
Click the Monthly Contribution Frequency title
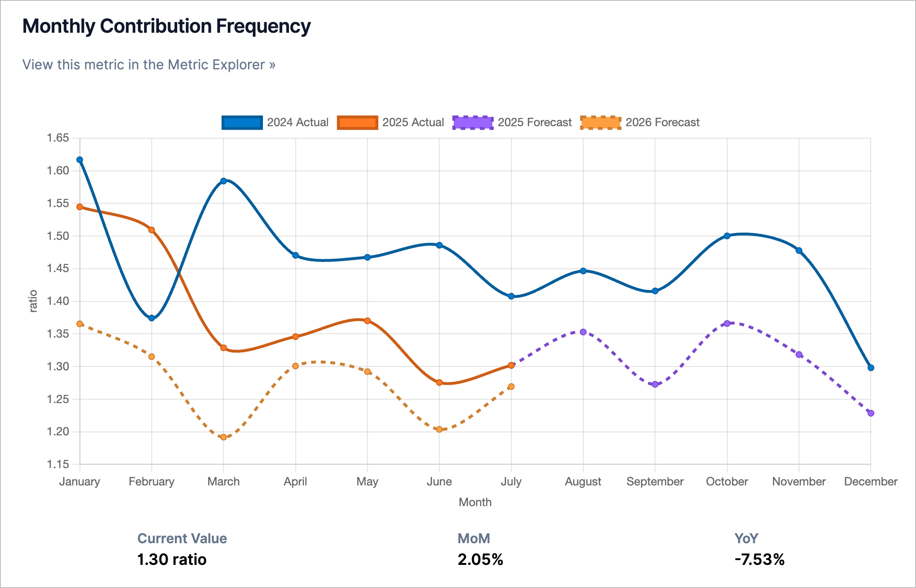167,26
